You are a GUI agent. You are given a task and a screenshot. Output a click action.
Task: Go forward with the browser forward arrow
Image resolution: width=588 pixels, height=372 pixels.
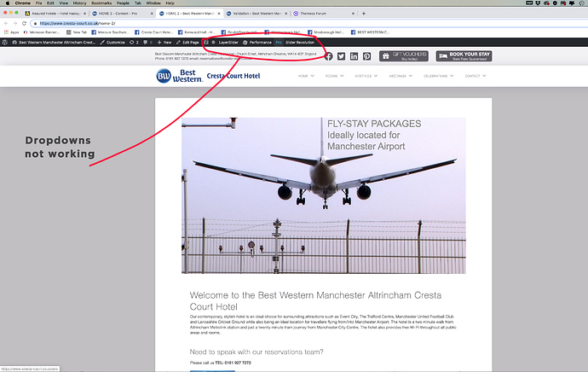[15, 23]
